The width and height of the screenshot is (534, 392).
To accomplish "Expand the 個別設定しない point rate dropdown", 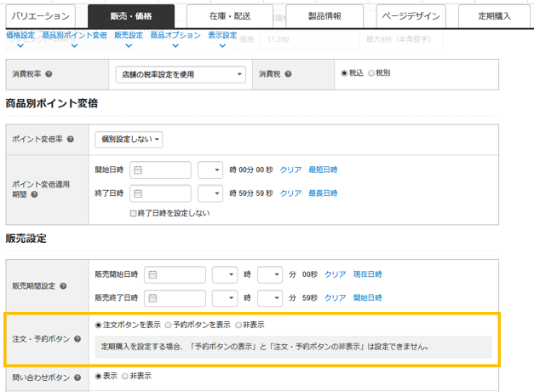I will [x=128, y=139].
